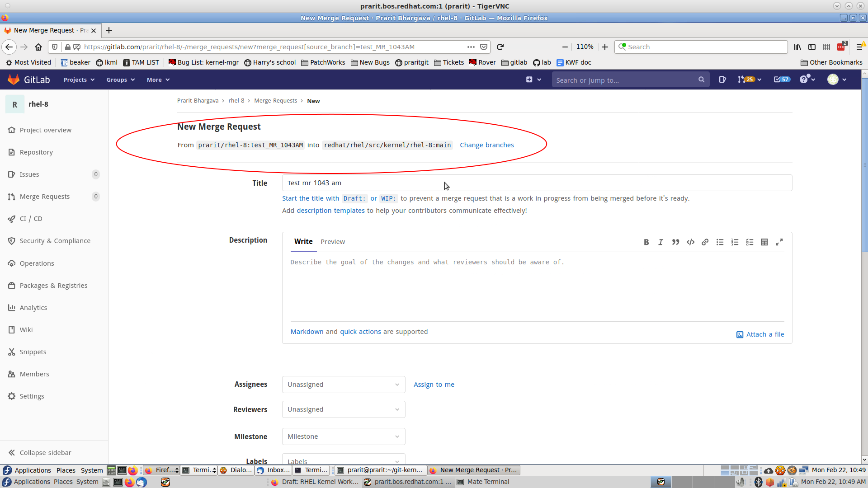Click the merge request Title field
The height and width of the screenshot is (488, 868).
[x=537, y=183]
